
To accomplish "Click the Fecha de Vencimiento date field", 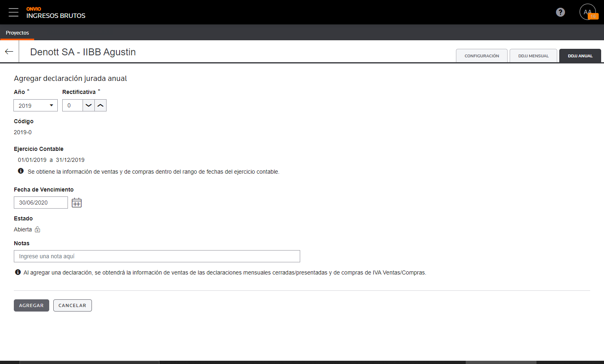I will 41,203.
